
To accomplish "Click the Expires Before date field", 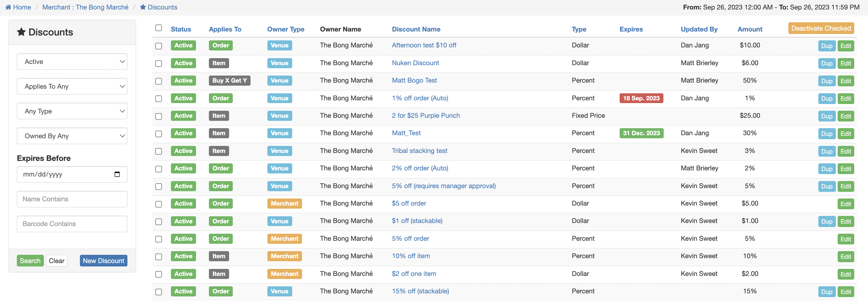I will (x=72, y=174).
